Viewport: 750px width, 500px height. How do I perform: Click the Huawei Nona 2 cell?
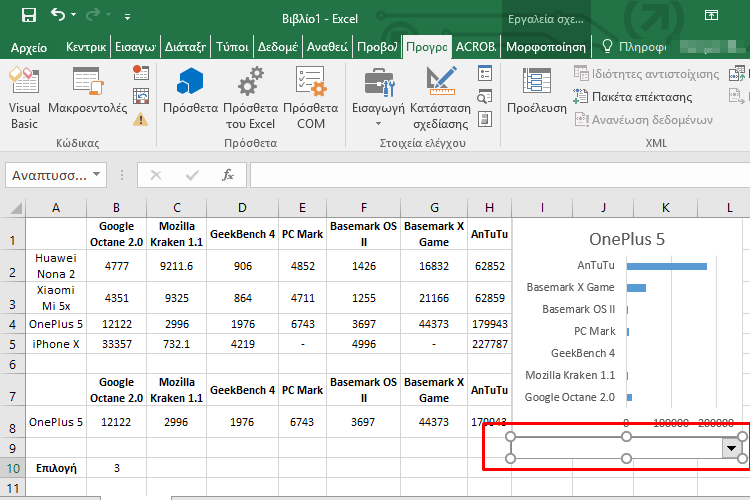point(55,266)
